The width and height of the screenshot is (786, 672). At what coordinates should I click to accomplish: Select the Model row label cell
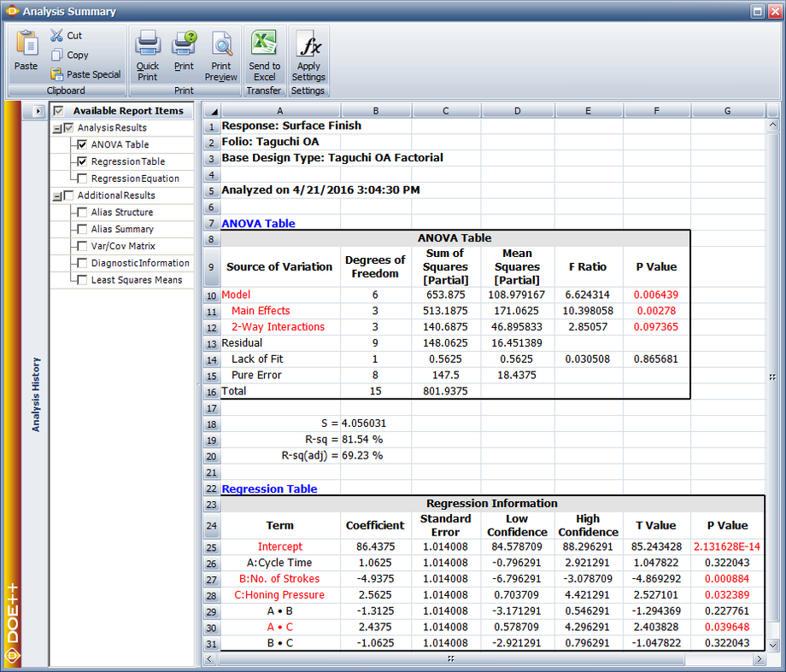pyautogui.click(x=281, y=295)
